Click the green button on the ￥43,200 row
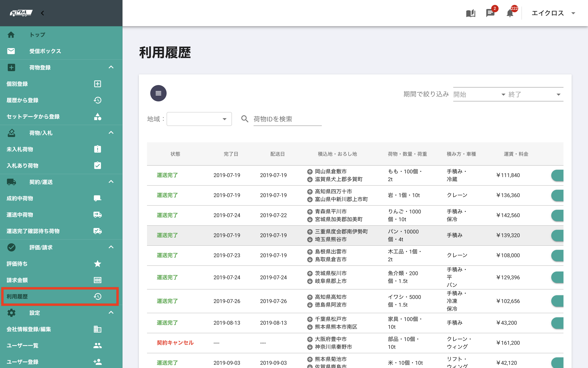 coord(557,323)
